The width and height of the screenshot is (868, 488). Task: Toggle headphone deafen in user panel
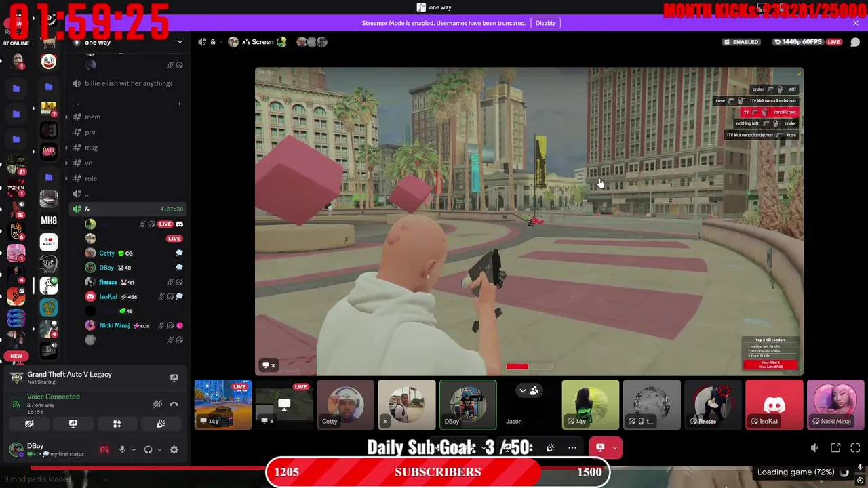tap(148, 449)
